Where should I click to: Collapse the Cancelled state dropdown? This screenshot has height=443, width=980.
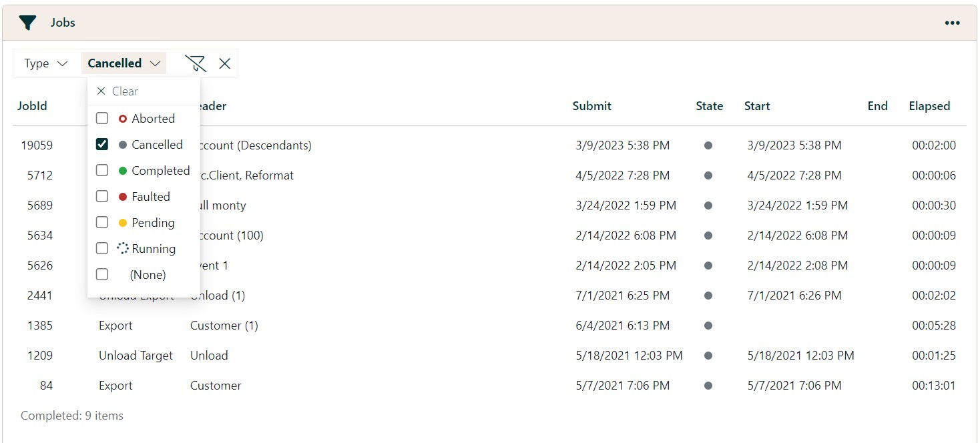pos(124,63)
